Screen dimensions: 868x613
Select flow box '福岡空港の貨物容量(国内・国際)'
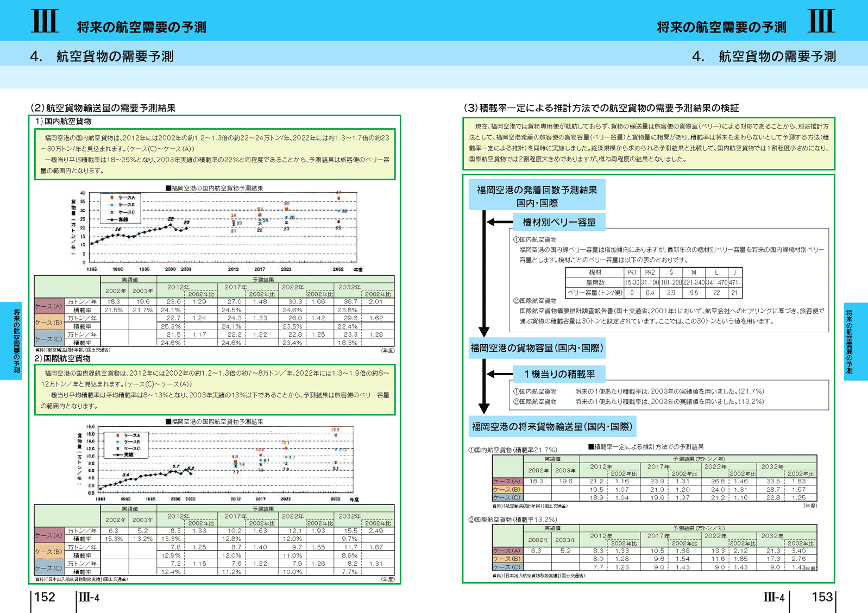537,348
